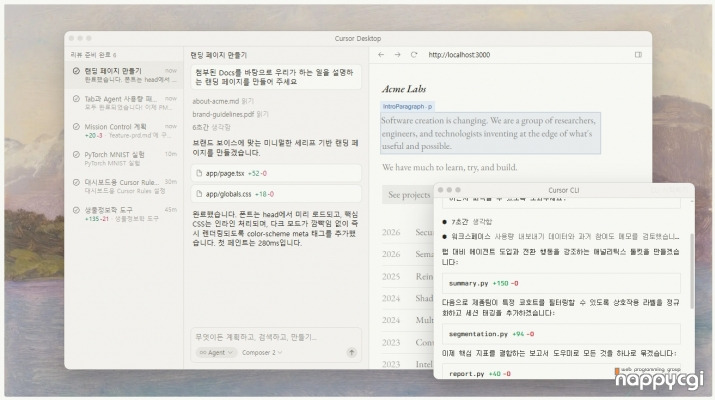The height and width of the screenshot is (400, 715).
Task: Click the 워크스페이스 사용량 bullet in Cursor CLI
Action: (561, 236)
